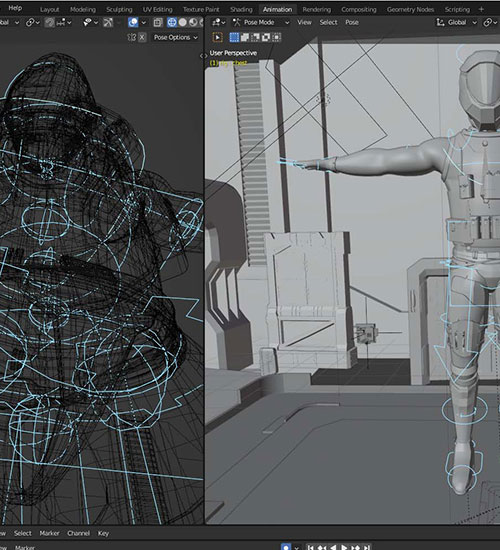
Task: Switch to the Rendering workspace tab
Action: coord(316,9)
